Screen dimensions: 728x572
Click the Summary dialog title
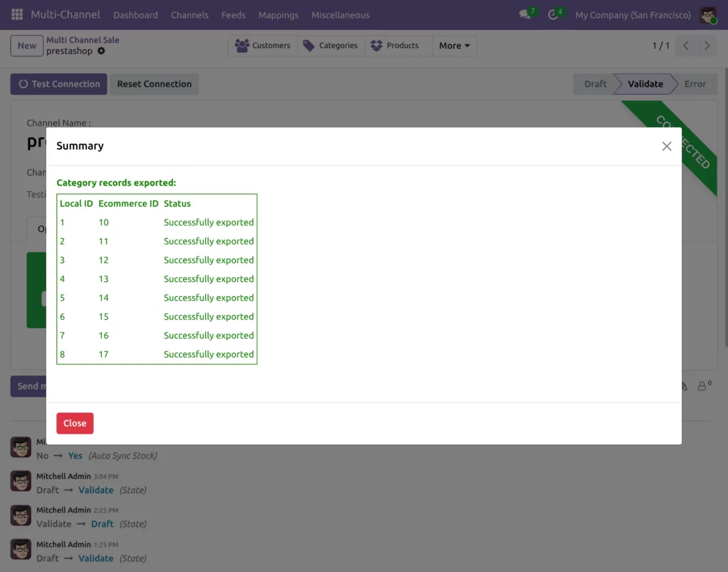[x=80, y=146]
